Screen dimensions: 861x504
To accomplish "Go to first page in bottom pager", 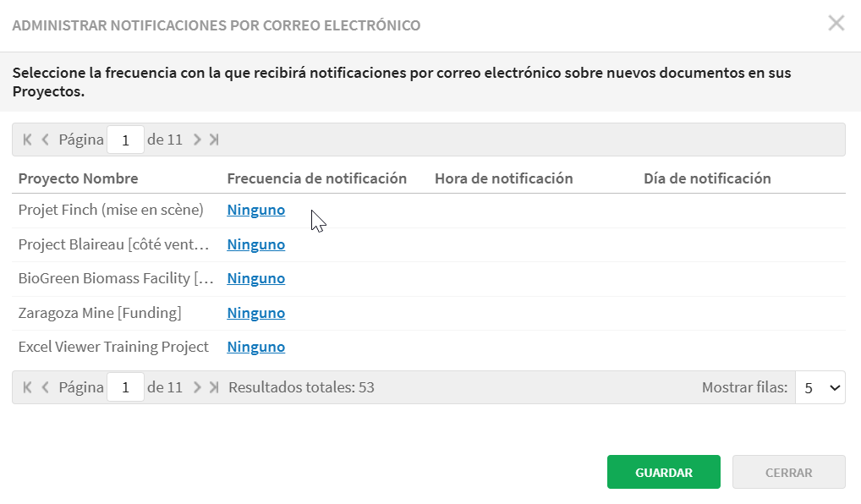I will pos(27,387).
